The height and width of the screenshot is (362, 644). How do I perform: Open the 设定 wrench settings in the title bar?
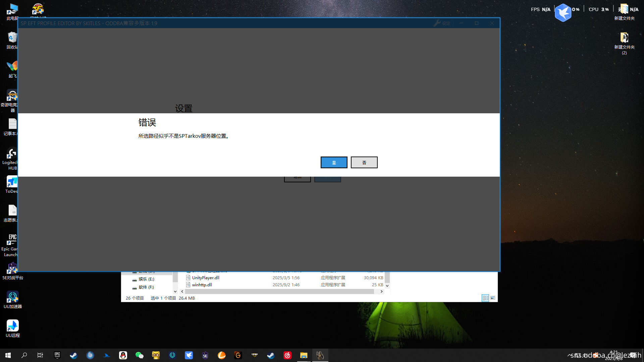pyautogui.click(x=442, y=23)
